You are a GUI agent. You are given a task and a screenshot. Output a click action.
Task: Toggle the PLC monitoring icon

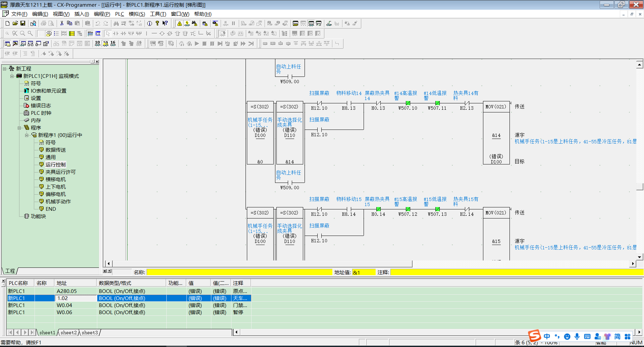click(x=187, y=23)
